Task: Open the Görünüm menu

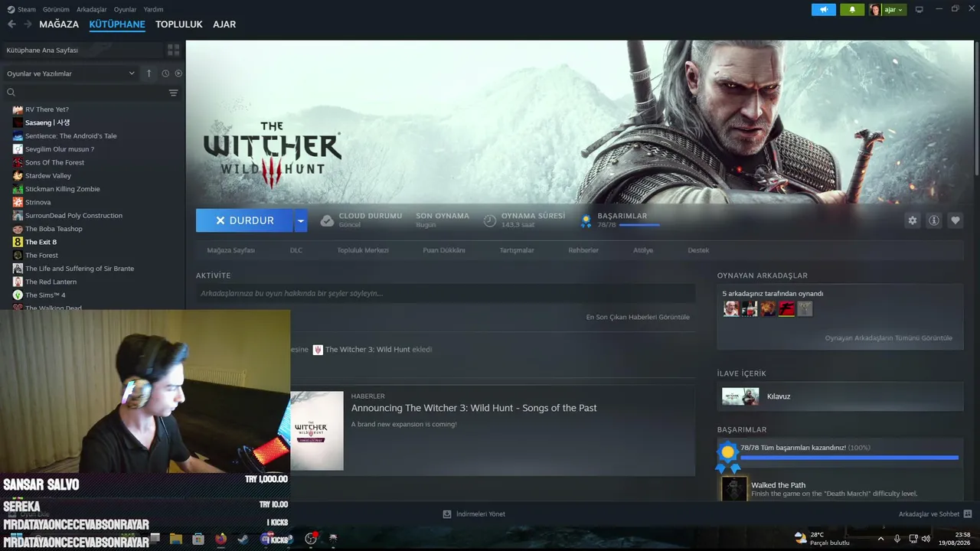Action: pyautogui.click(x=56, y=9)
